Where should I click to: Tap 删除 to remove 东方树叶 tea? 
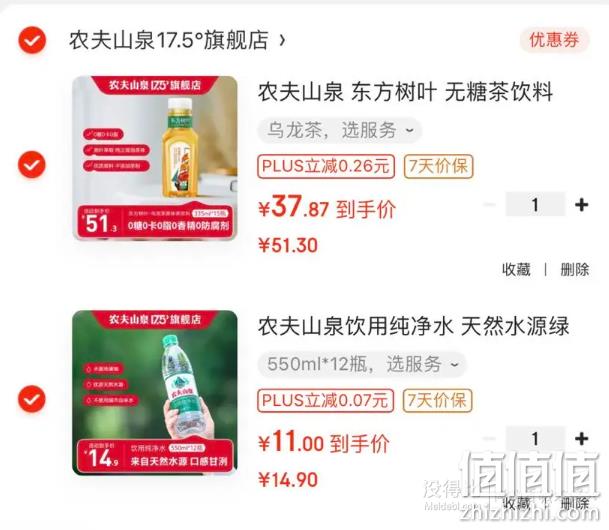pos(575,269)
